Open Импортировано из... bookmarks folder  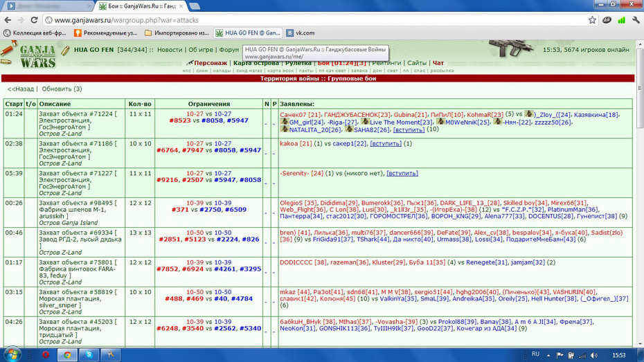point(177,33)
